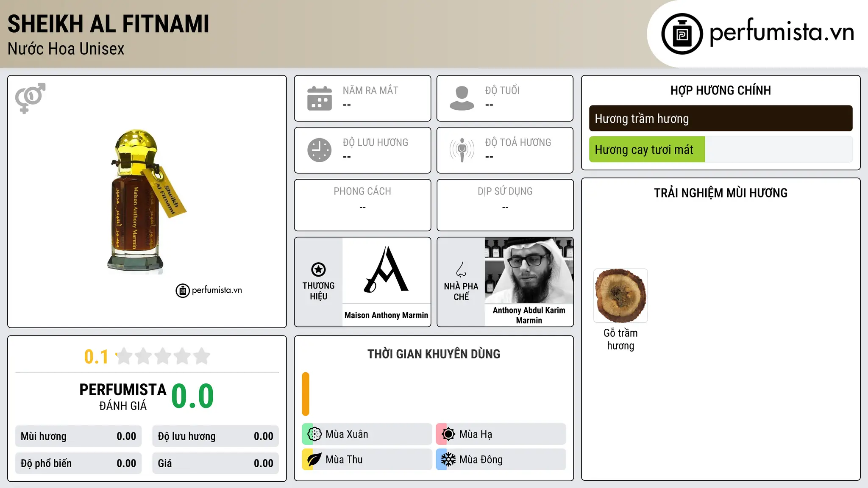The image size is (868, 488).
Task: Click the winter snowflake season icon
Action: 448,460
